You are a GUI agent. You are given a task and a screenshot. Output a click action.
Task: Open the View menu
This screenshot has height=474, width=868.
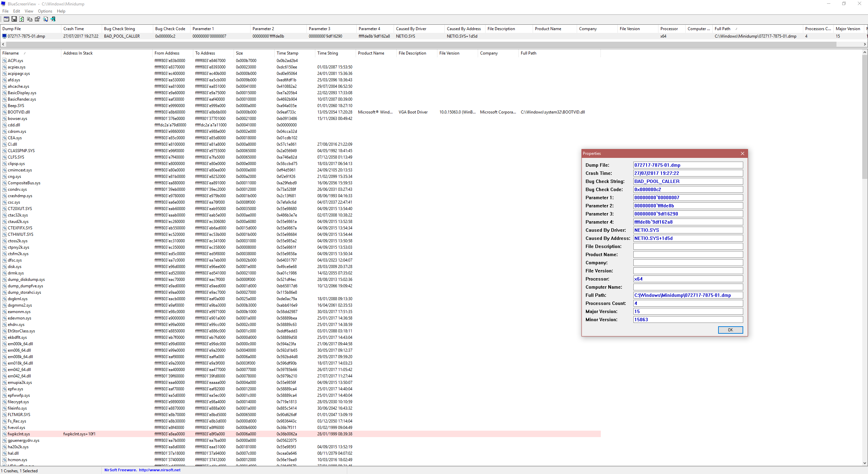click(x=29, y=11)
